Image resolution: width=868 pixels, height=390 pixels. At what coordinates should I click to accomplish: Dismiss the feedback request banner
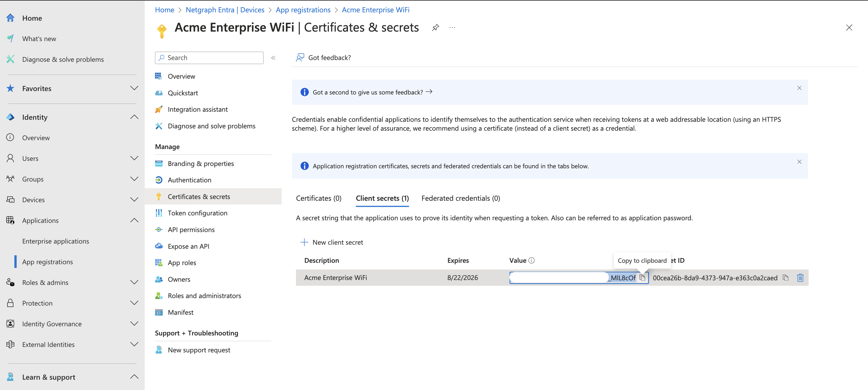(799, 88)
